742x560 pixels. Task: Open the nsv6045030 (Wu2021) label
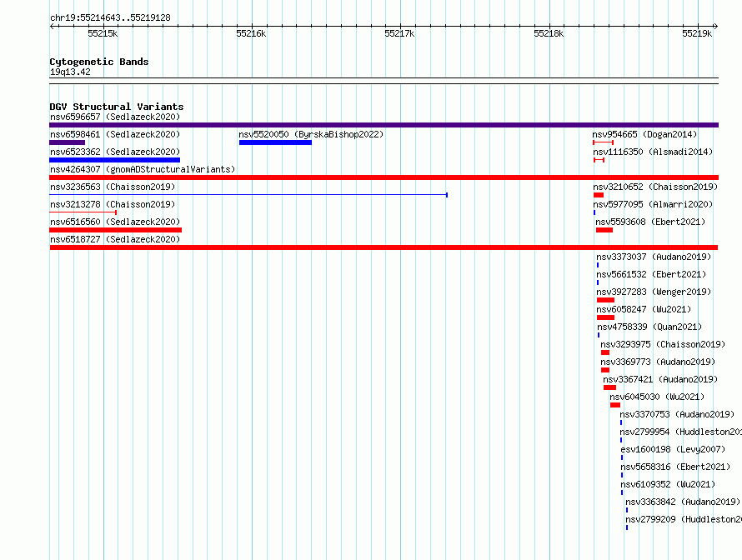click(x=657, y=397)
